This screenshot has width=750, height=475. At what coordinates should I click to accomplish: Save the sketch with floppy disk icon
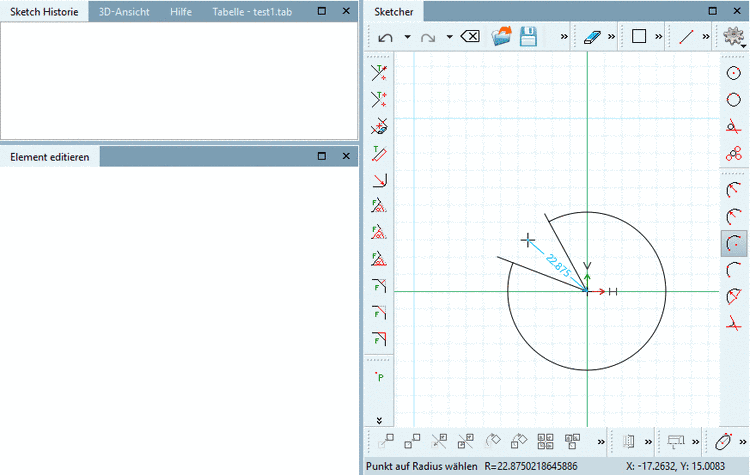[x=528, y=36]
